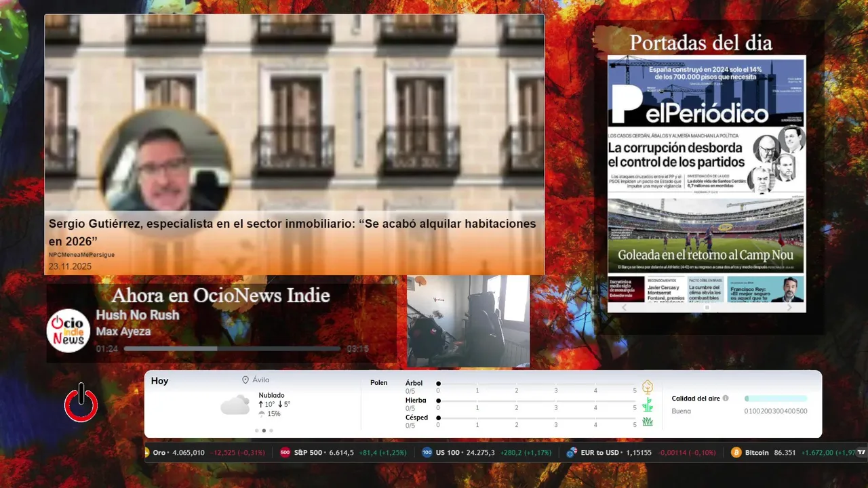Click the orange Bitcoin ticker icon
Viewport: 868px width, 488px height.
click(736, 453)
